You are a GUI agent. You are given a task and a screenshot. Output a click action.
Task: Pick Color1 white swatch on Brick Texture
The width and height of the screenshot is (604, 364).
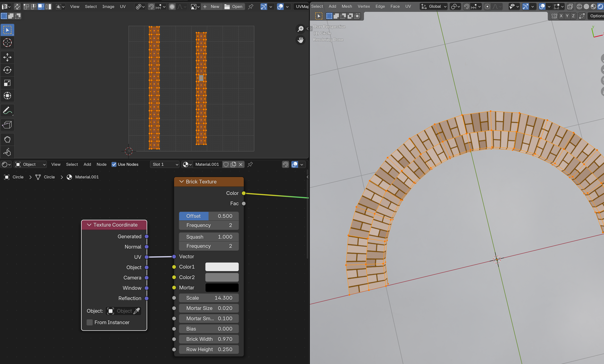[222, 267]
